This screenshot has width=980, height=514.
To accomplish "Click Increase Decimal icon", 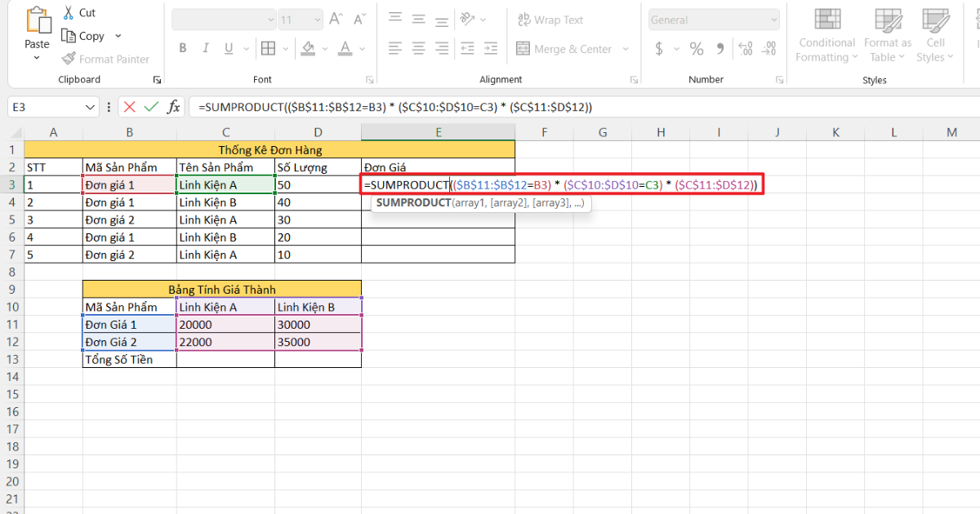I will point(746,49).
